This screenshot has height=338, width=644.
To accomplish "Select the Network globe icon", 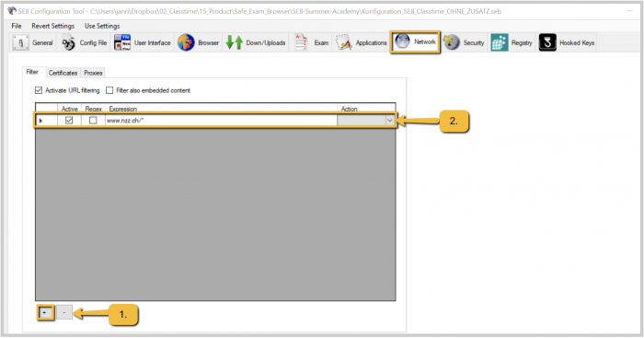I will pos(403,41).
